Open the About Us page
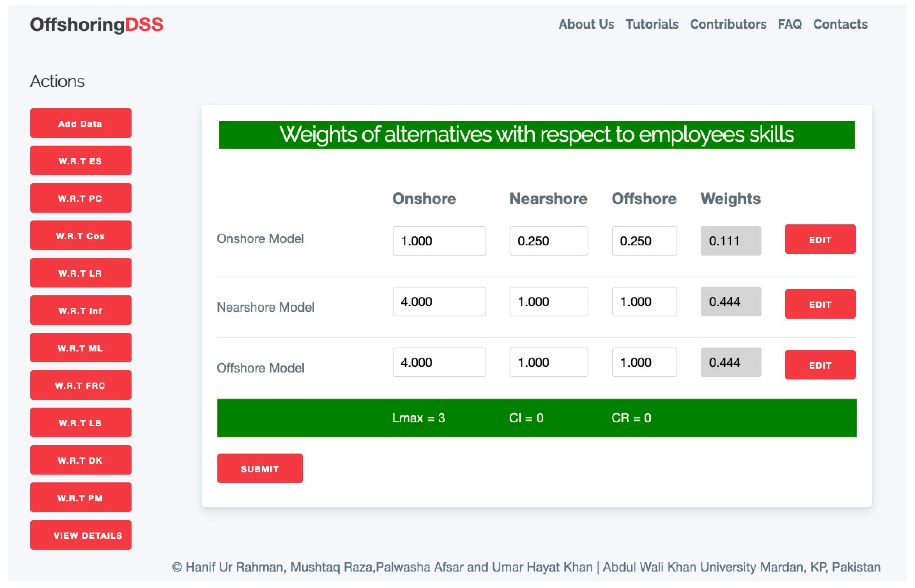The height and width of the screenshot is (588, 915). tap(586, 24)
